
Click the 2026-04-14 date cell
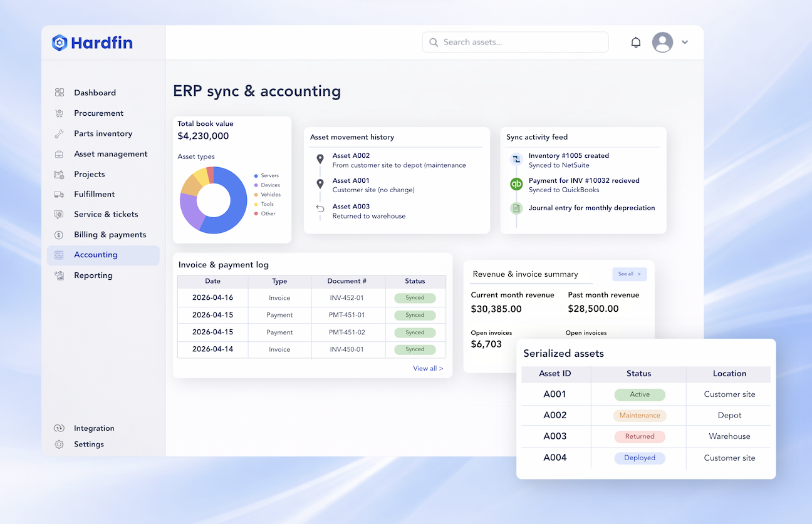pos(212,349)
